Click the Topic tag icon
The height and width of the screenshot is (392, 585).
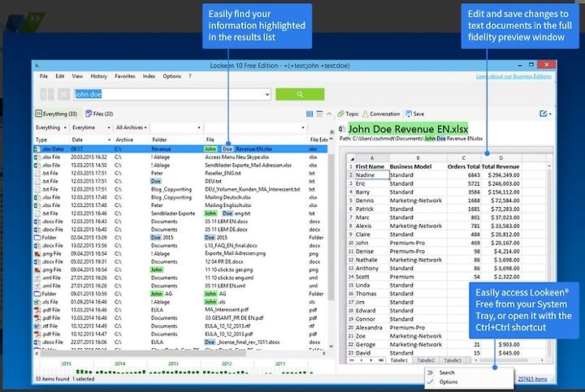point(340,114)
